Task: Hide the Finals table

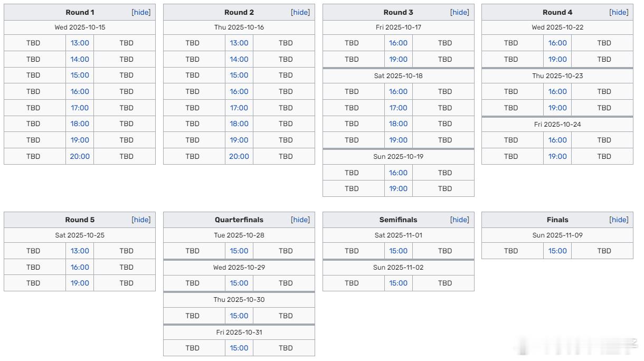Action: click(x=619, y=220)
